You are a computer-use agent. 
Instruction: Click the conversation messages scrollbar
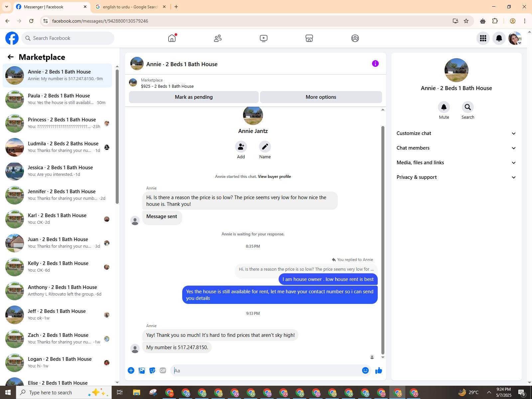(x=383, y=240)
